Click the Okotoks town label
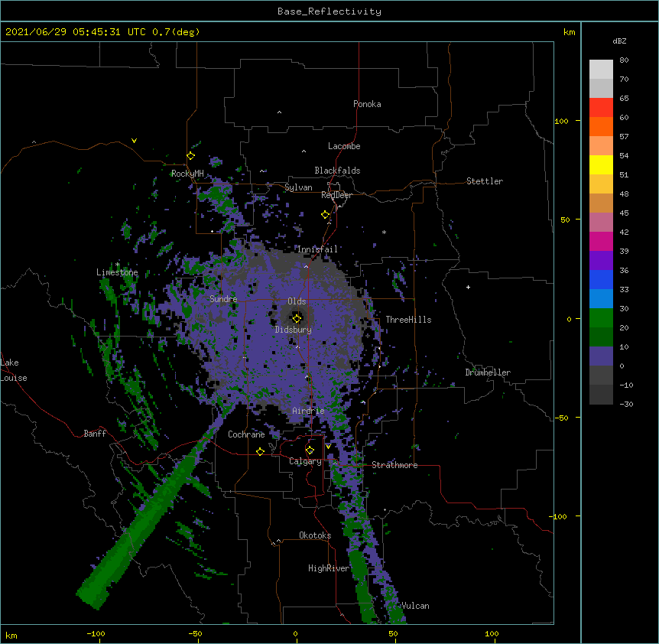 click(x=315, y=535)
